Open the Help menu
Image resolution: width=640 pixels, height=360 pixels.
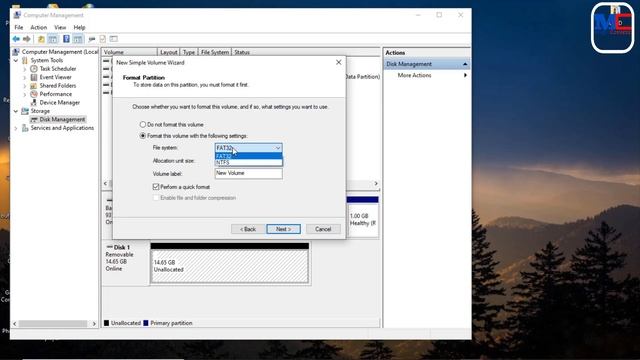point(79,27)
